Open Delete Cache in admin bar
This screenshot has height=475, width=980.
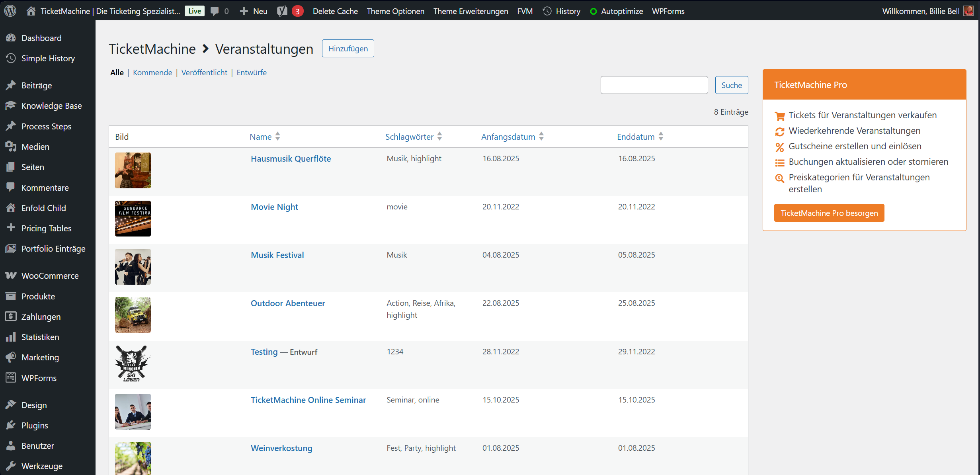335,11
